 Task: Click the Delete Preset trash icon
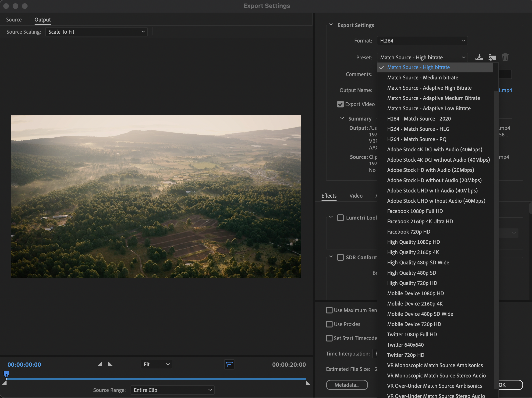click(x=505, y=57)
